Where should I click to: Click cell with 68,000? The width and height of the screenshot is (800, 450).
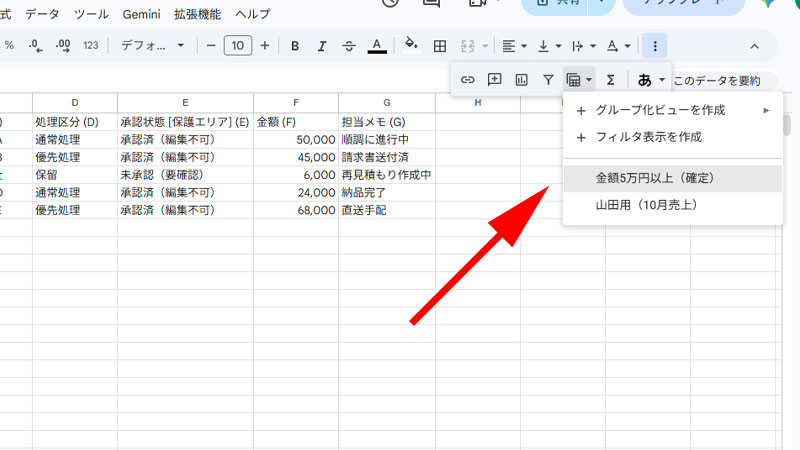tap(296, 210)
